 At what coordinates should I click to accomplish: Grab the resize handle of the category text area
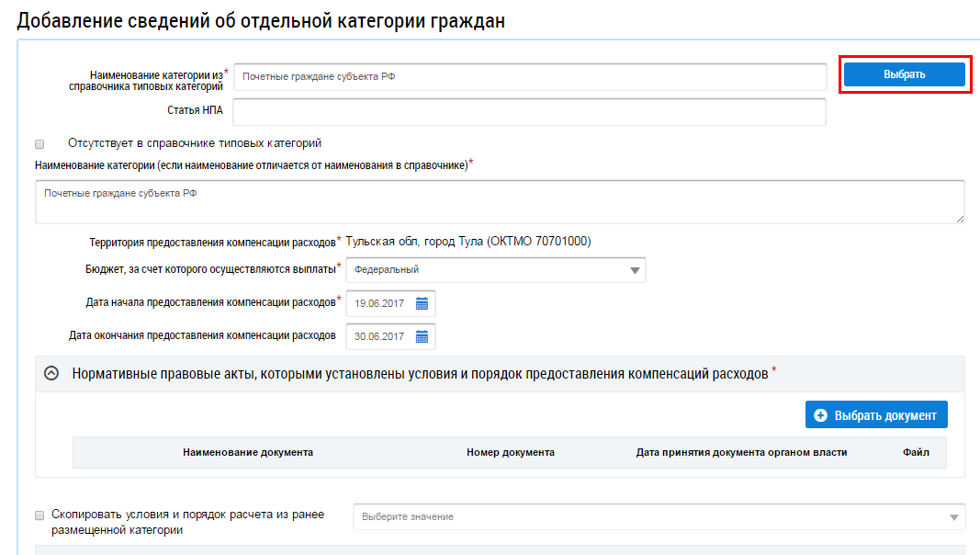pos(960,219)
